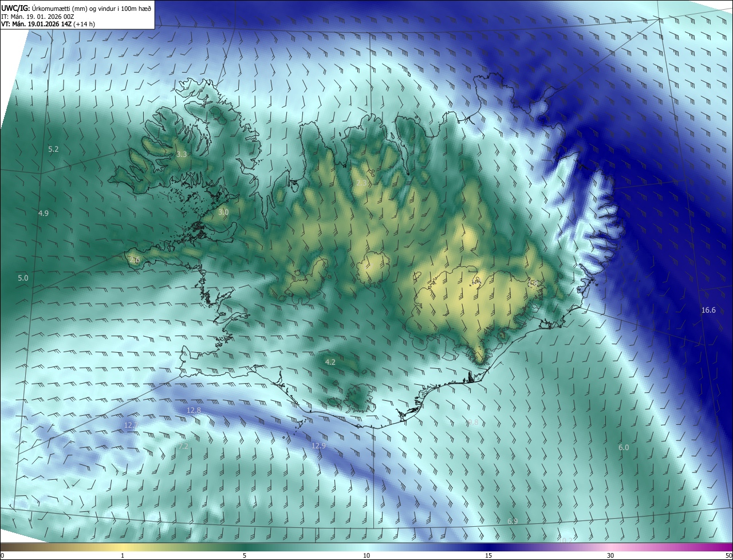
Task: Click the 6.0 value on the map
Action: (x=624, y=447)
